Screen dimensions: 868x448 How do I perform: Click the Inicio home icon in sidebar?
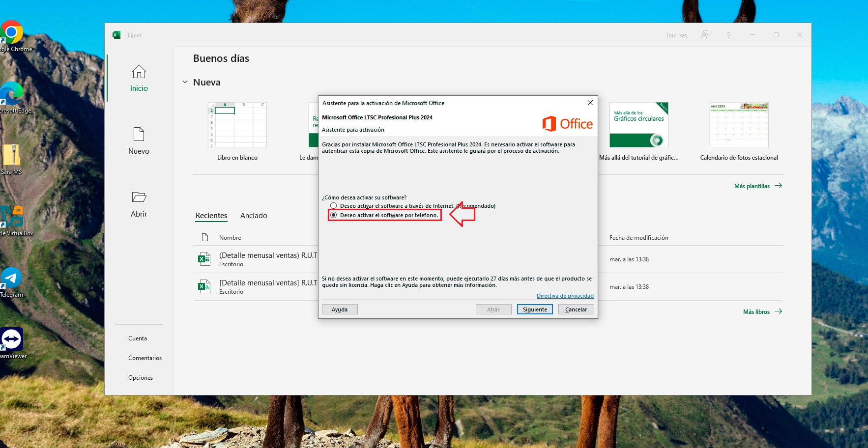coord(139,72)
